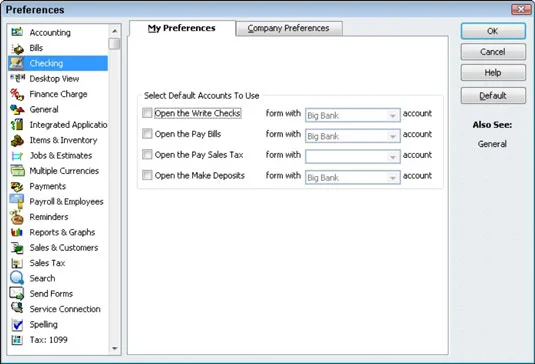
Task: Restore settings with Default button
Action: (493, 96)
